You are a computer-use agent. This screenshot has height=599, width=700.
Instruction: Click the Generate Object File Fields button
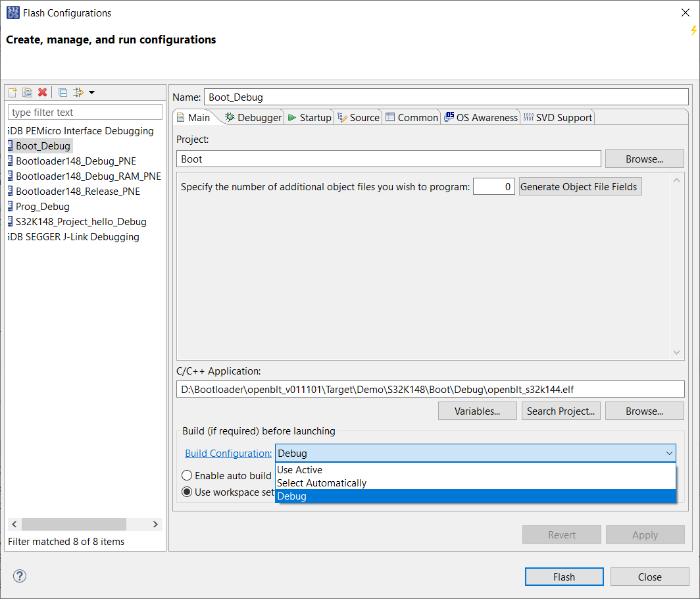click(579, 187)
